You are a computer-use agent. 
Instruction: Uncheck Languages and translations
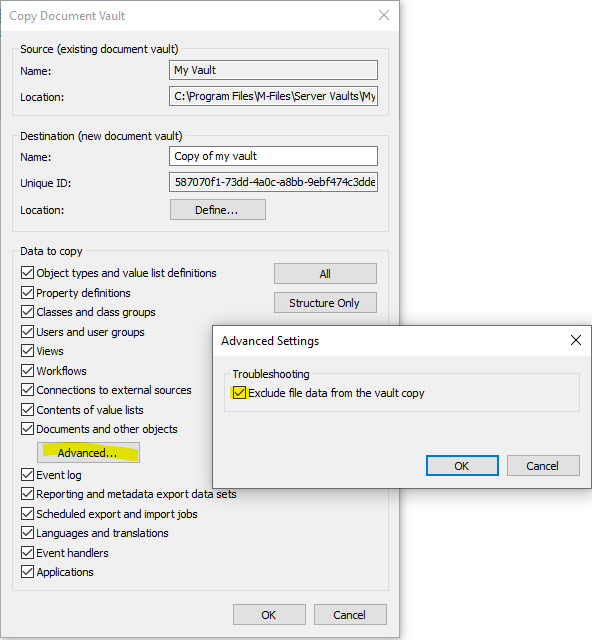click(x=27, y=533)
